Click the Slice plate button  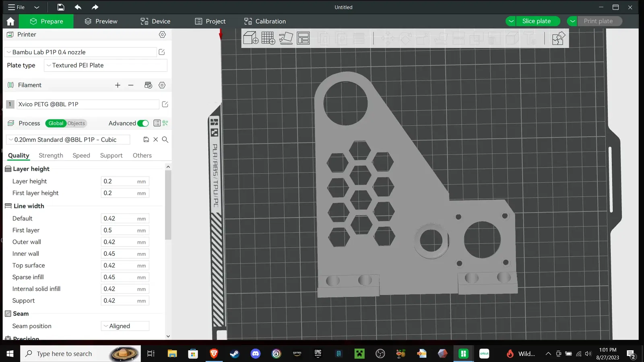point(537,21)
